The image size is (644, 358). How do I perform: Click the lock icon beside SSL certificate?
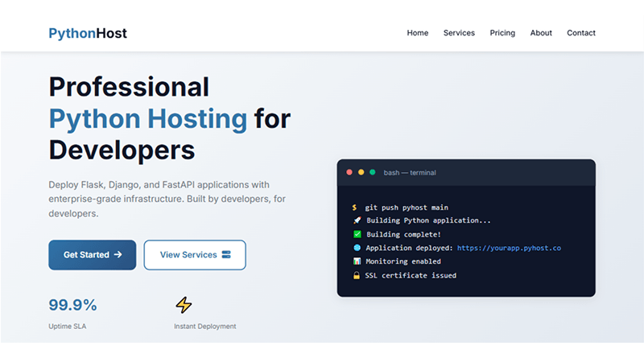357,275
